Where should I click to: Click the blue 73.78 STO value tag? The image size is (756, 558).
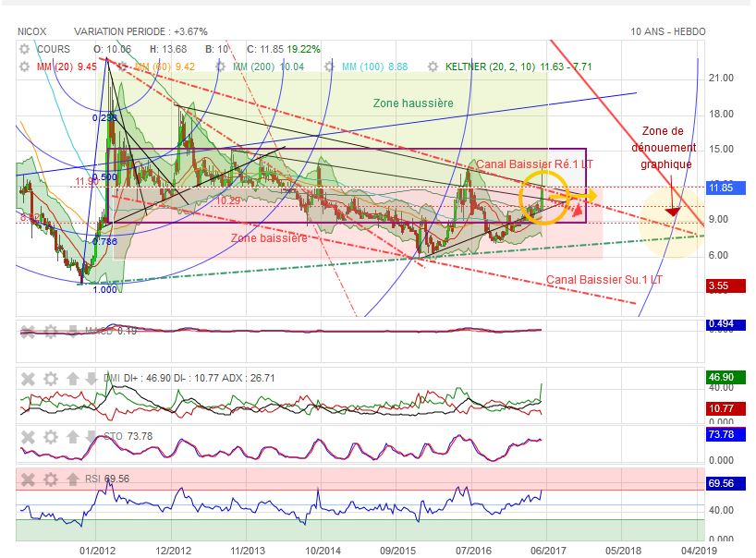[x=726, y=434]
